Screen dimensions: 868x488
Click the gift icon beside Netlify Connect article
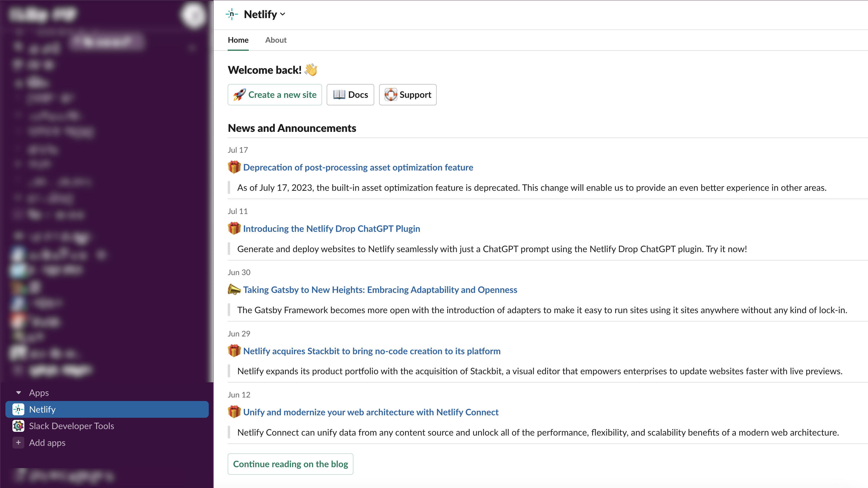[x=234, y=412]
